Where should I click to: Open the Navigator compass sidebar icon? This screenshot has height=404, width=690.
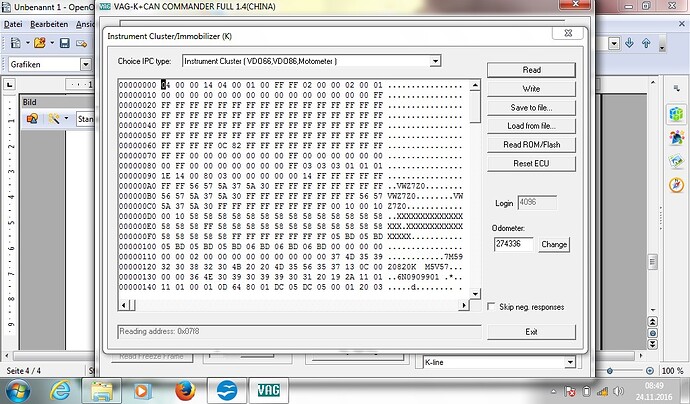coord(676,185)
